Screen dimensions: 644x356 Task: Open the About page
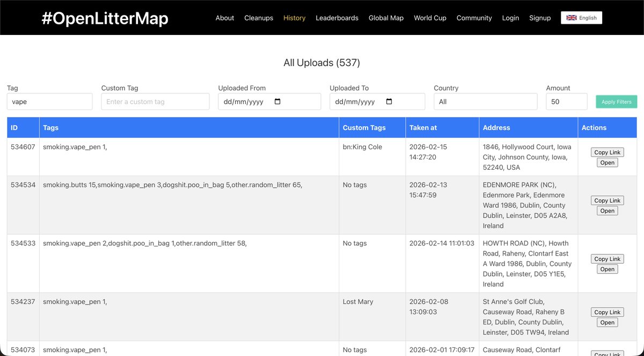point(225,18)
